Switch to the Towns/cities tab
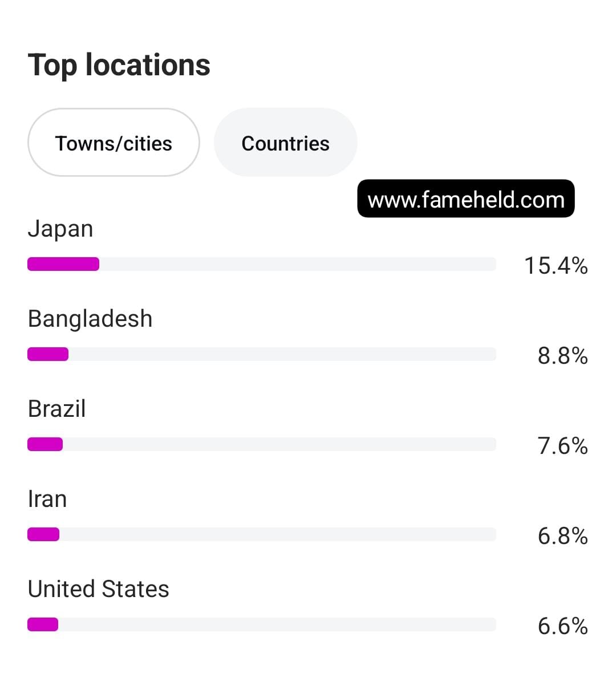Viewport: 616px width, 686px height. pos(114,143)
